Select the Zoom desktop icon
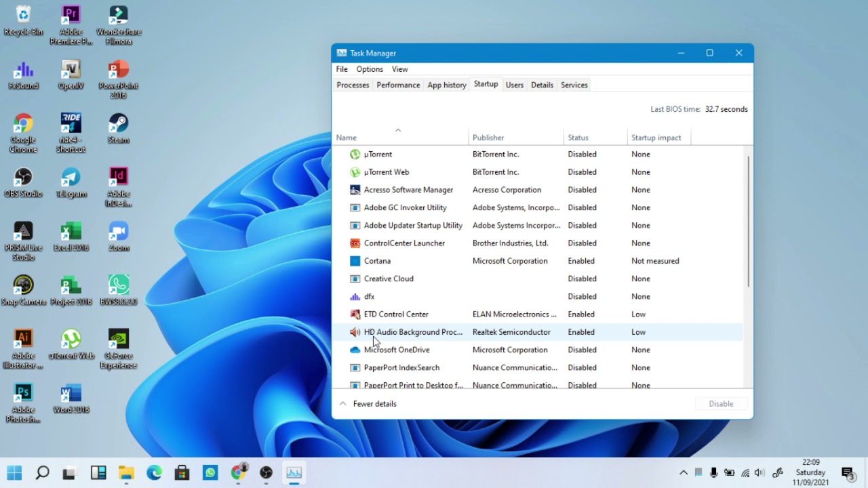This screenshot has height=488, width=868. click(119, 236)
